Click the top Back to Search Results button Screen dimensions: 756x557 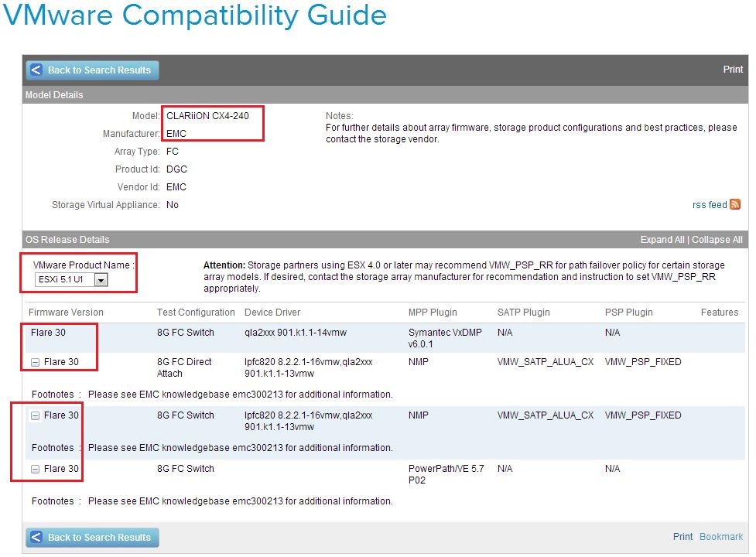coord(92,70)
